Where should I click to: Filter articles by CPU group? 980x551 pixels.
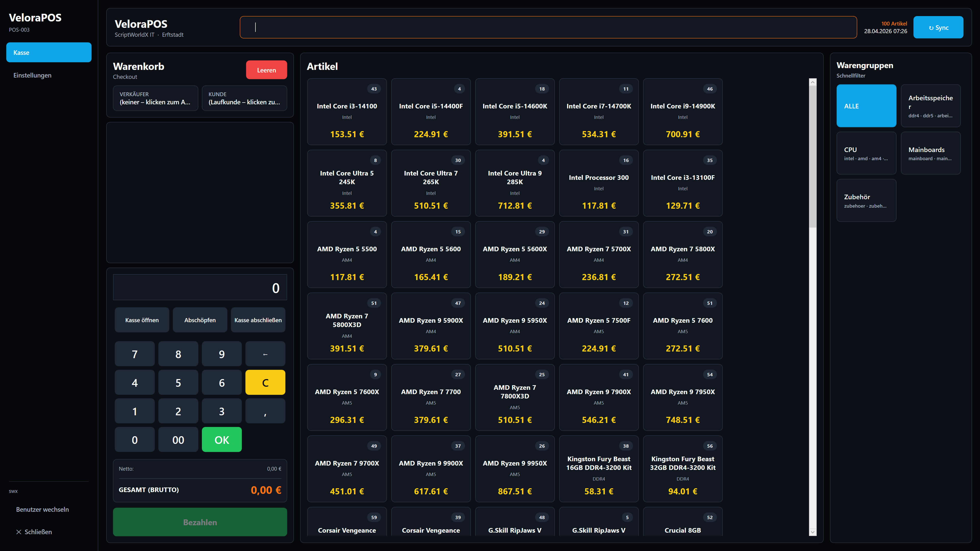(866, 153)
